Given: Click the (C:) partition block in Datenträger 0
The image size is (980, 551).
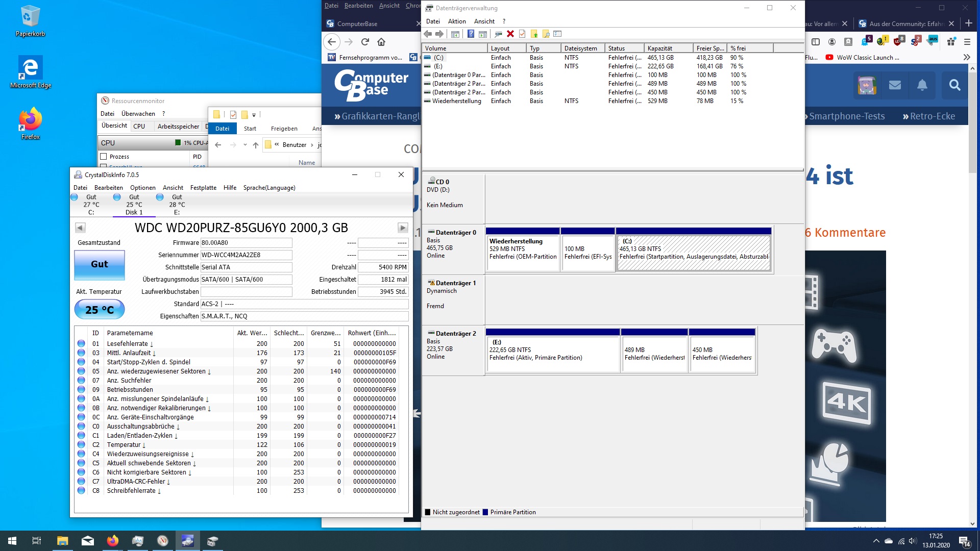Looking at the screenshot, I should [x=693, y=253].
